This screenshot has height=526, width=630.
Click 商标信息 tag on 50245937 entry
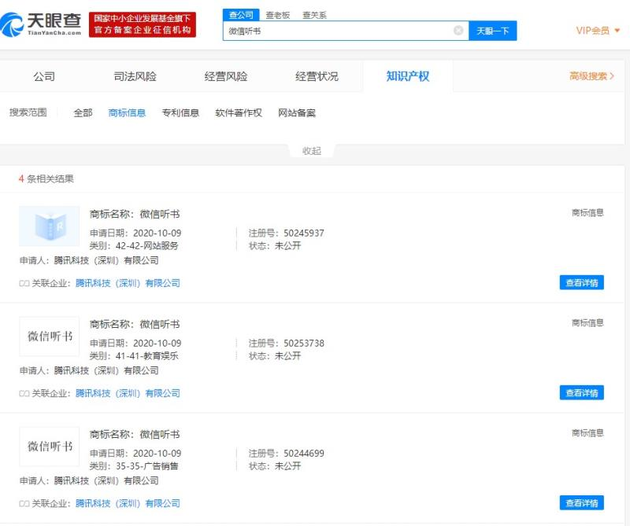(x=587, y=213)
